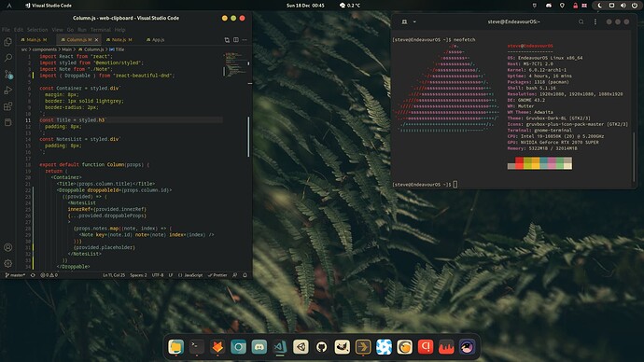Open the terminal window's kebab menu
This screenshot has width=644, height=362.
click(595, 21)
